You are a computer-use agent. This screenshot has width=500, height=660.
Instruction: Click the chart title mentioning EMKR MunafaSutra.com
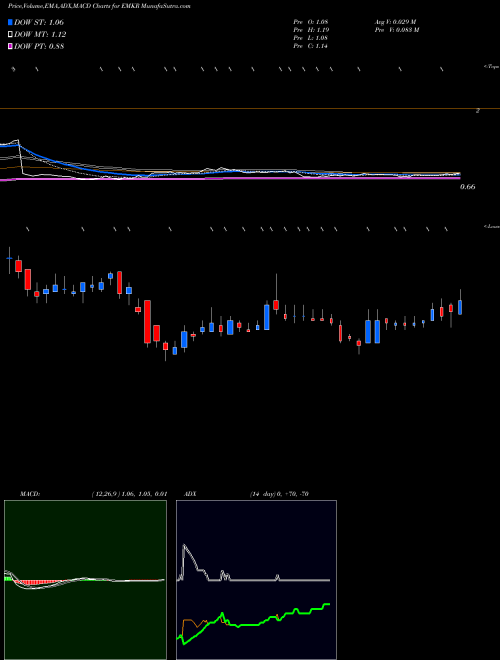(99, 7)
